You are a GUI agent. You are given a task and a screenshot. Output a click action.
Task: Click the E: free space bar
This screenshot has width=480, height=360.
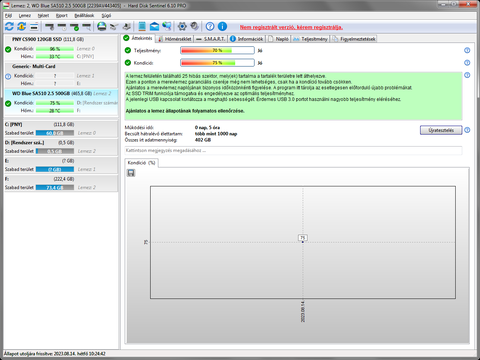coord(55,169)
